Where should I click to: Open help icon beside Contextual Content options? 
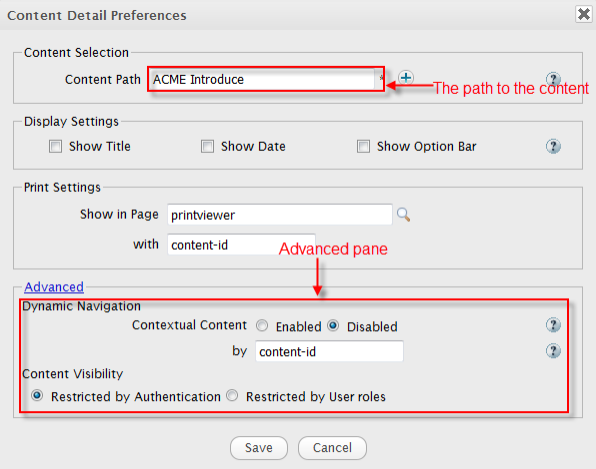[553, 325]
